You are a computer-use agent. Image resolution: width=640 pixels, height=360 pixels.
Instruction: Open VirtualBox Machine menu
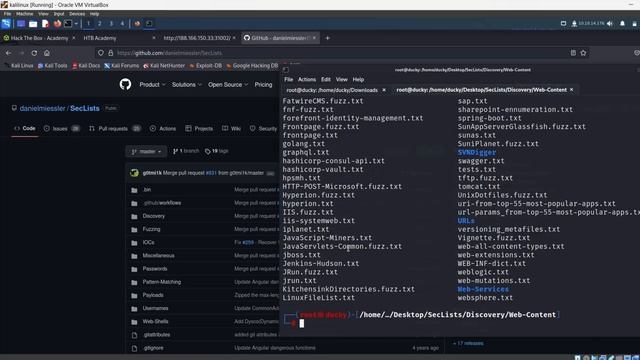(24, 14)
